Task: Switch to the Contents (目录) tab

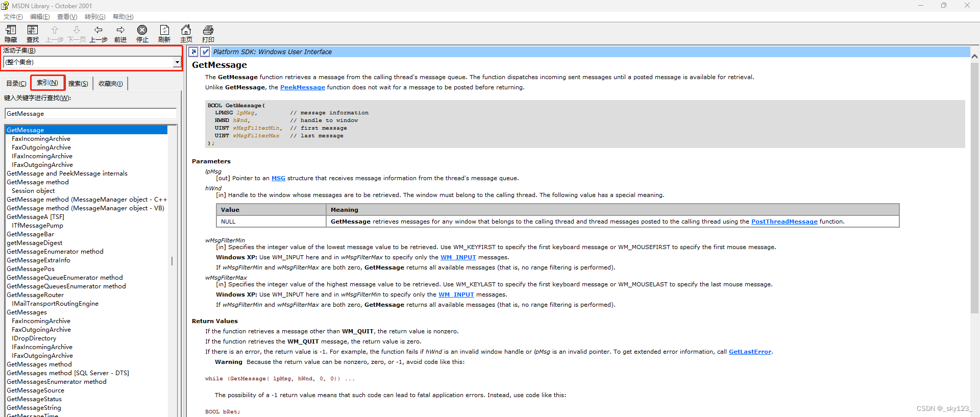Action: pyautogui.click(x=16, y=84)
